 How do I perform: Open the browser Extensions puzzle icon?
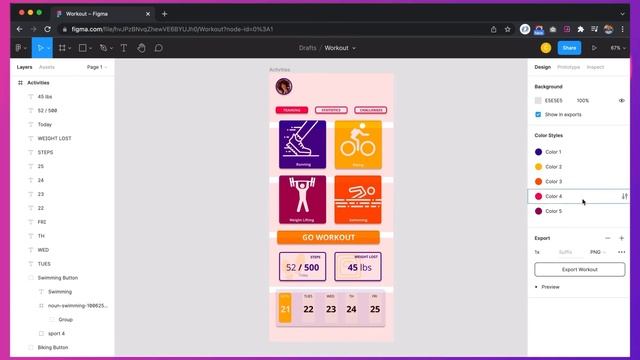[580, 29]
